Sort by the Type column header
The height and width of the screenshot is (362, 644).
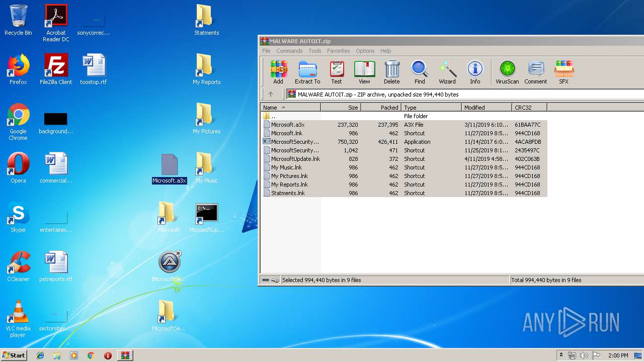pyautogui.click(x=431, y=107)
